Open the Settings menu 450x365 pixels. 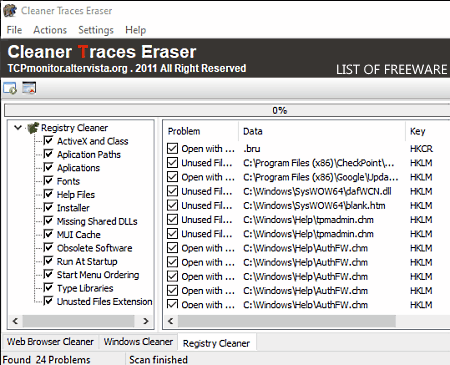click(96, 30)
